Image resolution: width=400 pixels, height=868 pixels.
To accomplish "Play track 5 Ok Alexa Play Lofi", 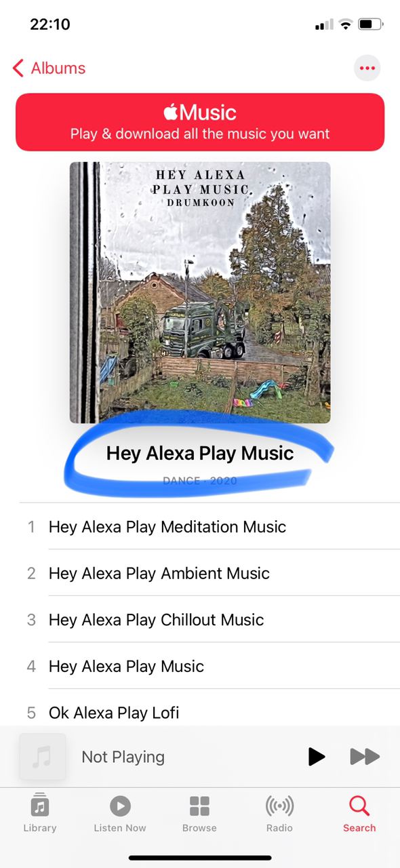I will click(209, 712).
